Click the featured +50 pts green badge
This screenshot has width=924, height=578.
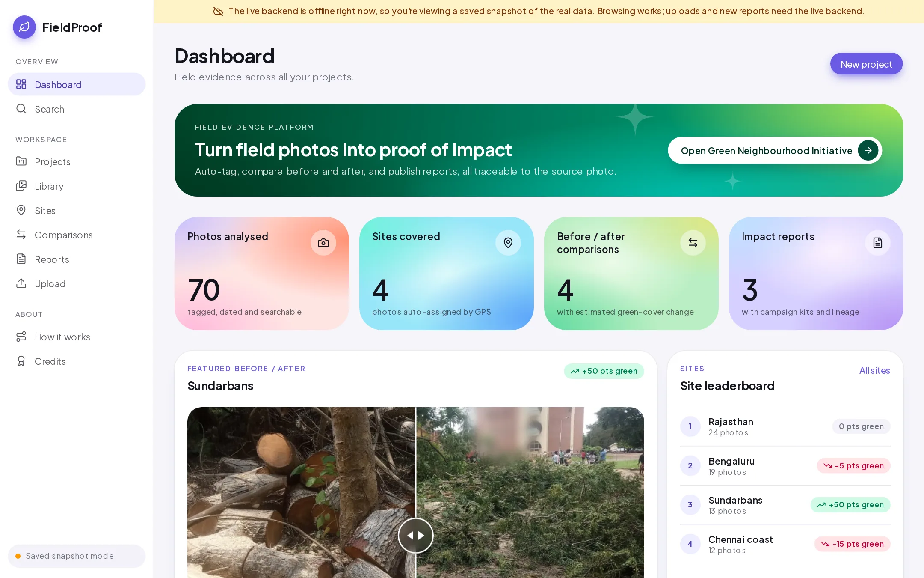[x=604, y=371]
